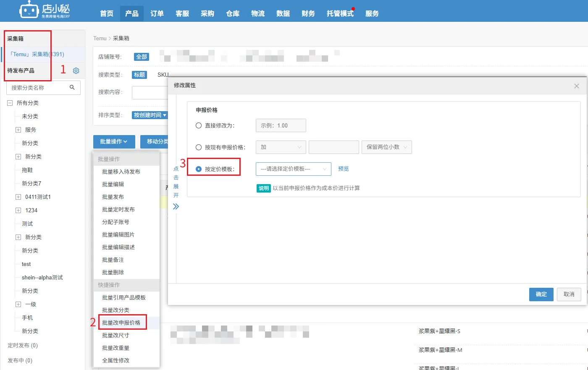Select the 按现有申报价格 radio option
The image size is (588, 370).
coord(199,147)
